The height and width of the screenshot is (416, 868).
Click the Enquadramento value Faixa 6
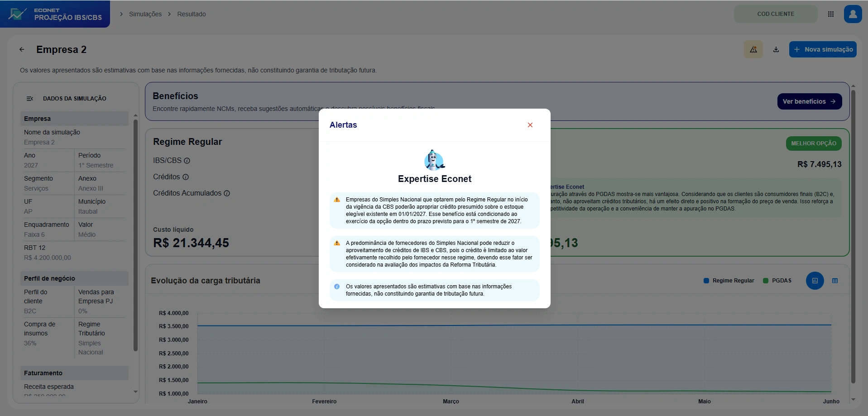34,234
